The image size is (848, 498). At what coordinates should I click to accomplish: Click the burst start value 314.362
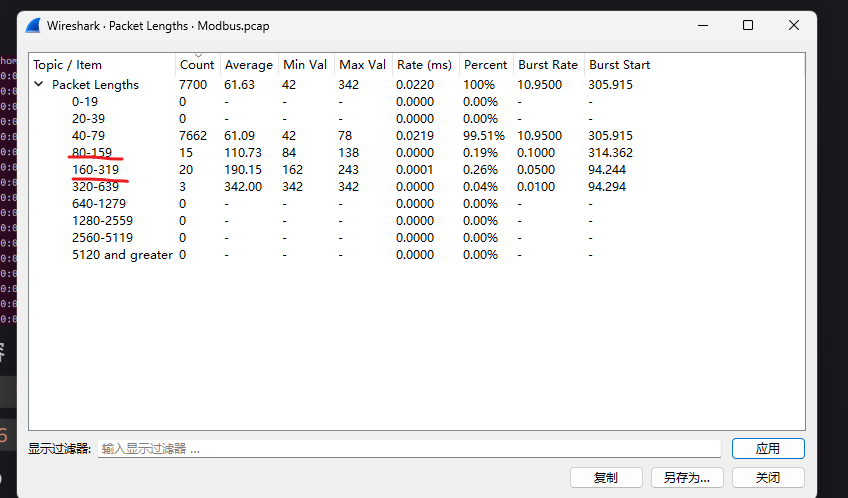point(611,153)
